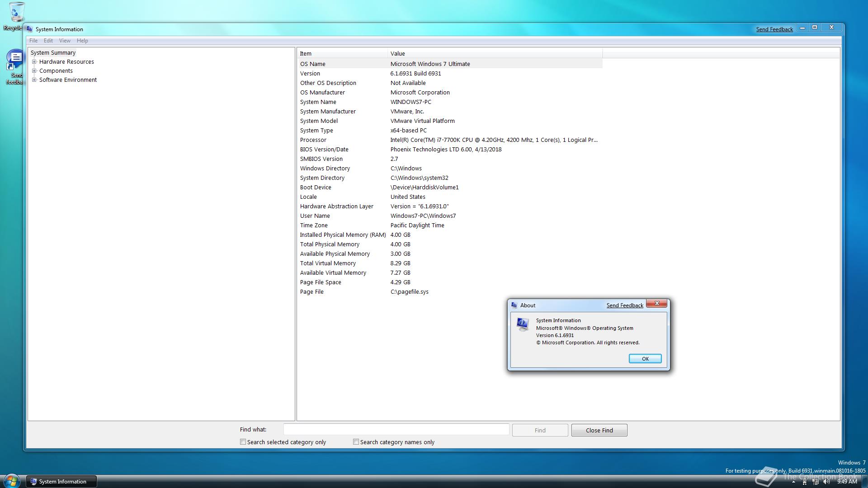Click the volume speaker tray icon
This screenshot has height=488, width=868.
click(x=826, y=482)
